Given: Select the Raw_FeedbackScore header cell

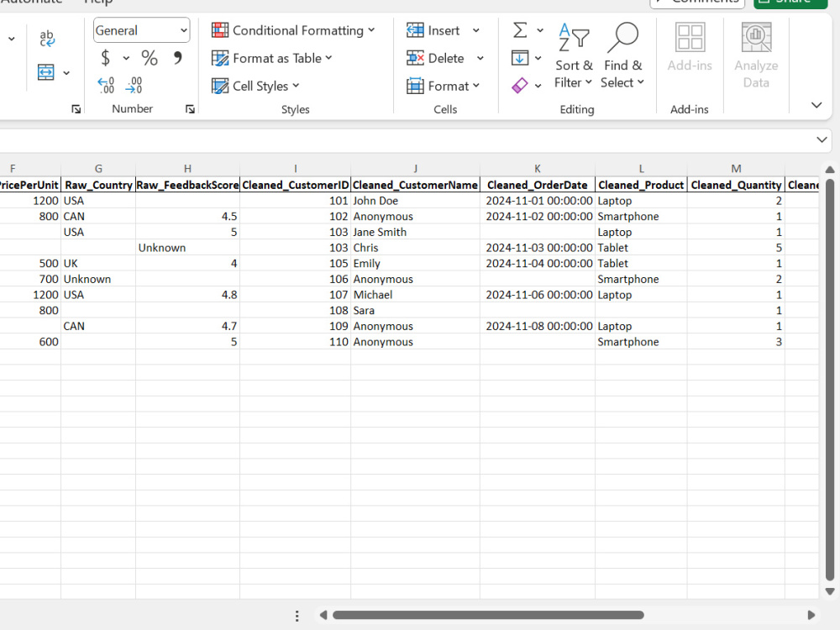Looking at the screenshot, I should (x=187, y=185).
